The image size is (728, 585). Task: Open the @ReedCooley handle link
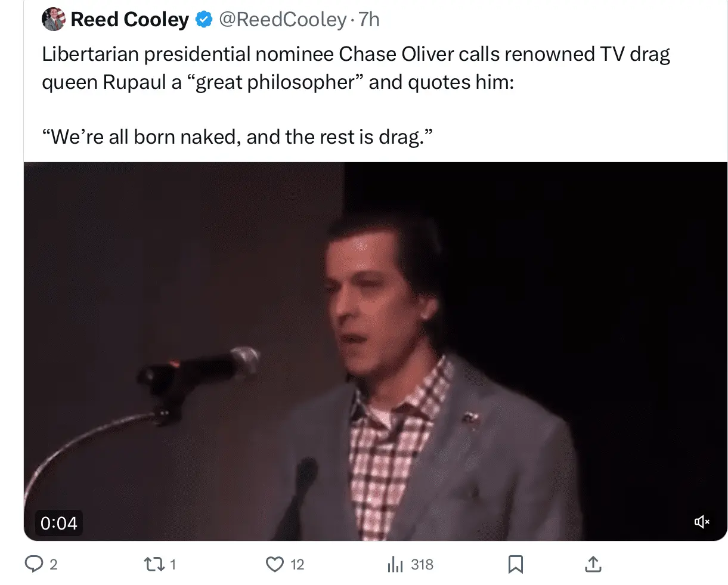click(283, 20)
